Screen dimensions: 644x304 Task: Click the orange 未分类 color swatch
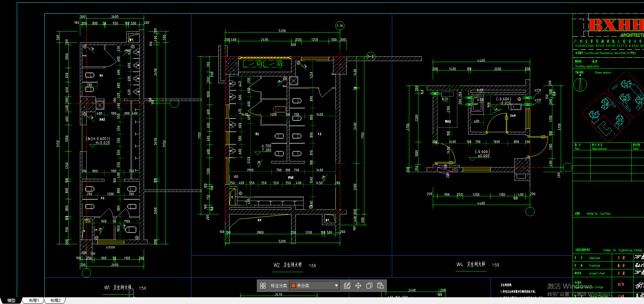[293, 286]
